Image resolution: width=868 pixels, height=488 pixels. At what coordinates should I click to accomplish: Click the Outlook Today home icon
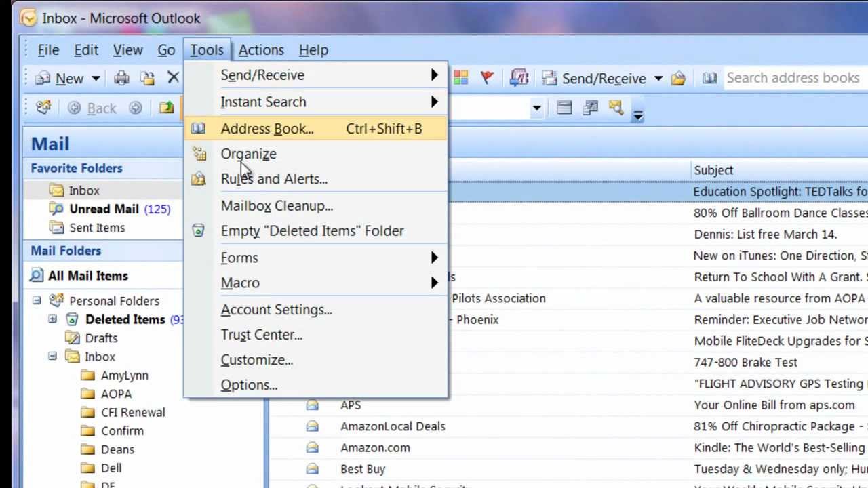(43, 108)
